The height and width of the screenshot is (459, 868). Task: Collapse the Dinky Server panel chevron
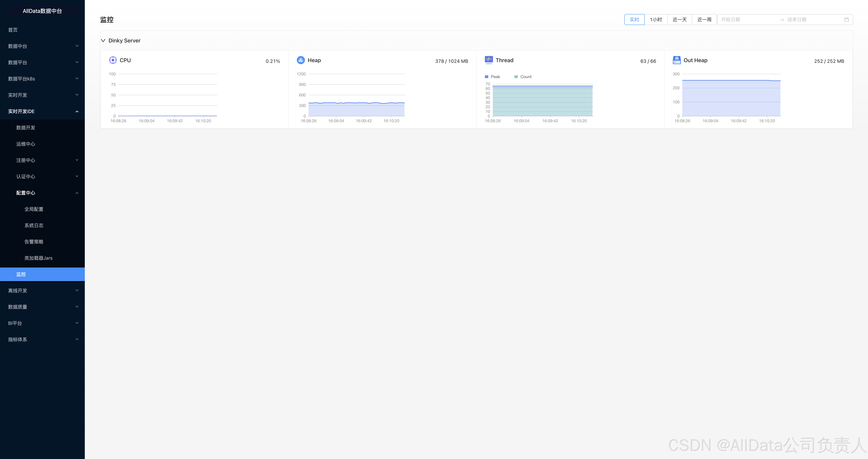click(x=103, y=40)
